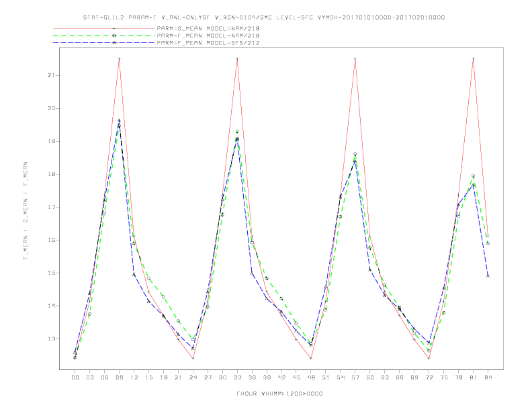Screen dimensions: 532x411
Task: Click y-axis tick value 18
Action: pyautogui.click(x=51, y=174)
